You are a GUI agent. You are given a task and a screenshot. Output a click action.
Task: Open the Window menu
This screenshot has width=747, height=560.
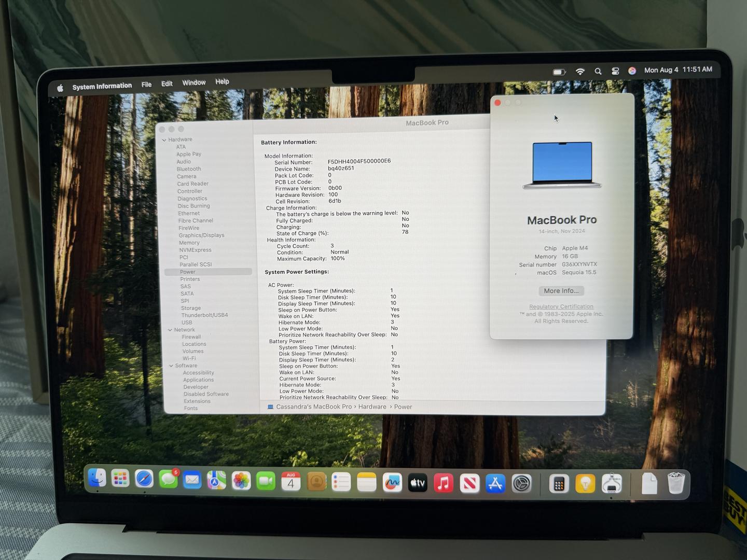click(194, 82)
